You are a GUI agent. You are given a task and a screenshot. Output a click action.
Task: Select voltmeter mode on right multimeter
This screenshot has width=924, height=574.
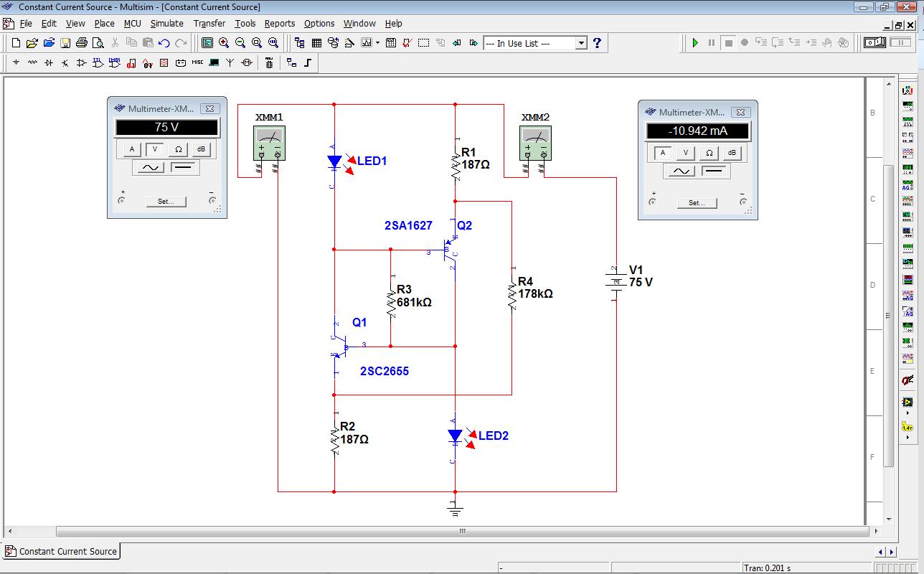[x=686, y=153]
